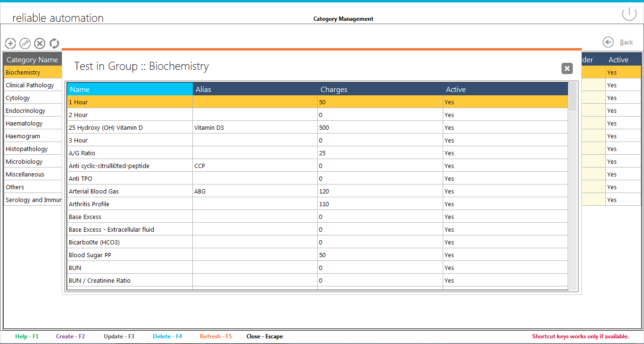Screen dimensions: 644x344
Task: Select the Histopathology category
Action: coord(33,149)
